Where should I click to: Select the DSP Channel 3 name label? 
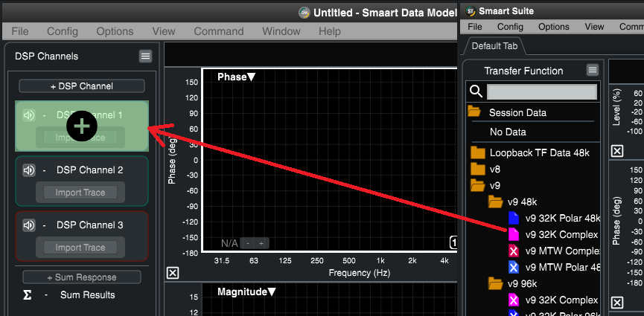click(89, 225)
